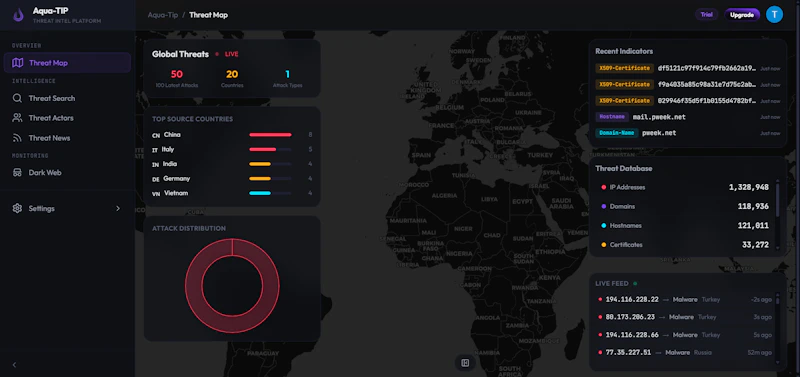Click the Live Feed green status dot
Viewport: 800px width, 377px height.
pyautogui.click(x=635, y=283)
